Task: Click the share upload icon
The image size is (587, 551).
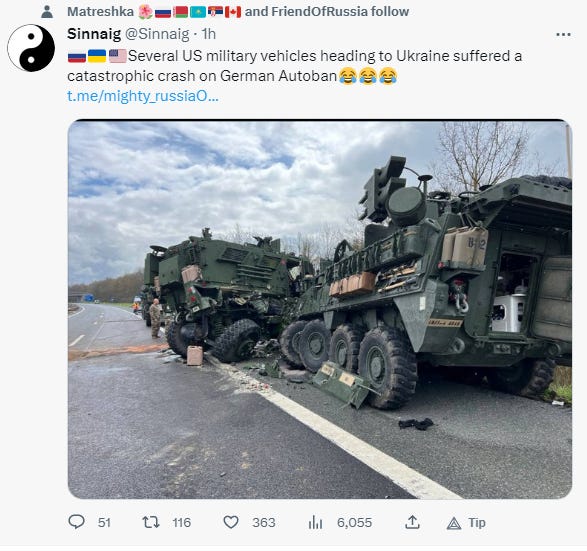Action: (412, 522)
